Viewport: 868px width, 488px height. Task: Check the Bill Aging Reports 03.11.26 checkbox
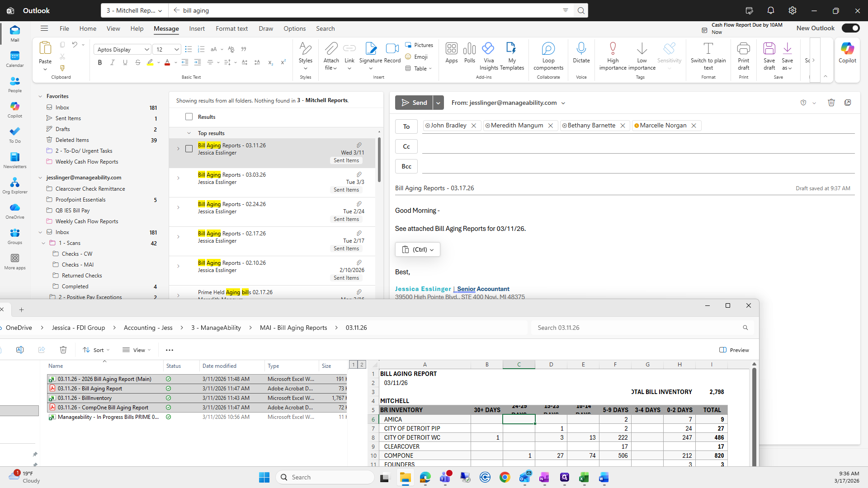(x=189, y=149)
